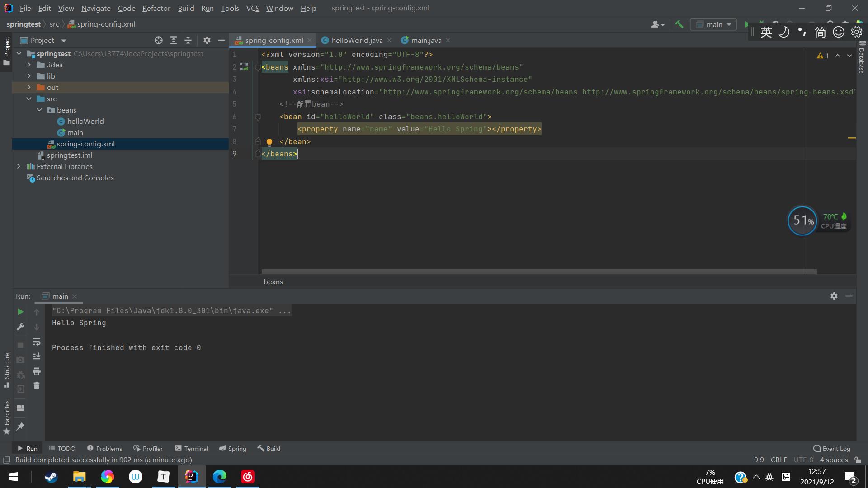
Task: Expand the .idea folder
Action: [29, 65]
